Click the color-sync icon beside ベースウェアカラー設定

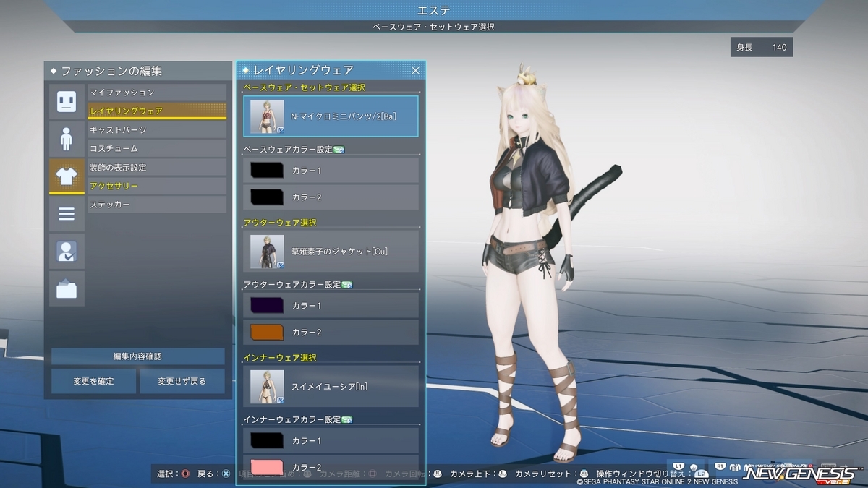tap(339, 150)
